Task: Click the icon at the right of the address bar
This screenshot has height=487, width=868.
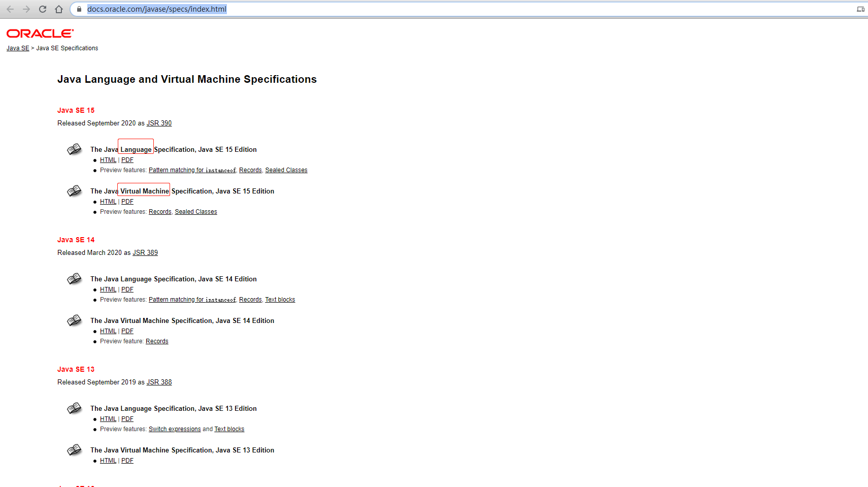Action: click(x=860, y=9)
